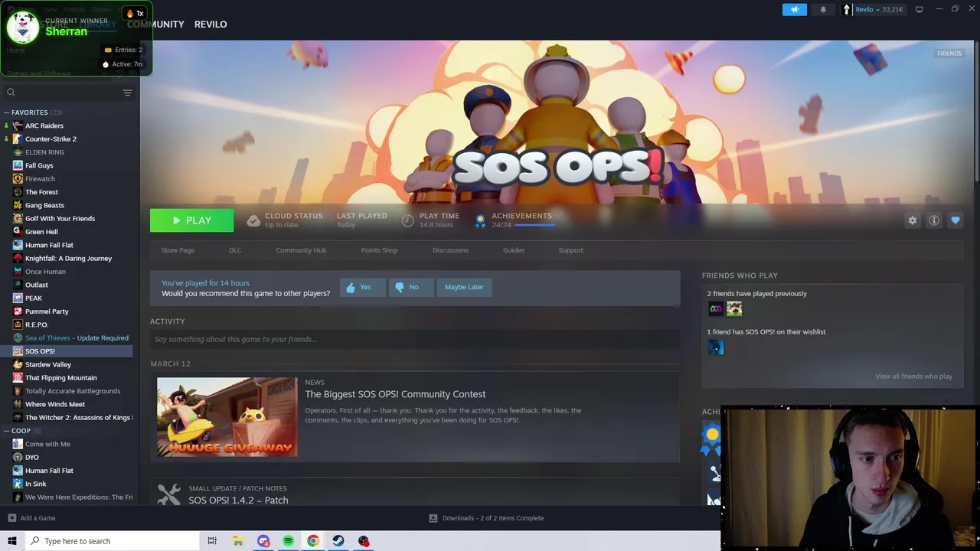Screen dimensions: 980x551
Task: Select That Flipping Mountain
Action: [60, 377]
